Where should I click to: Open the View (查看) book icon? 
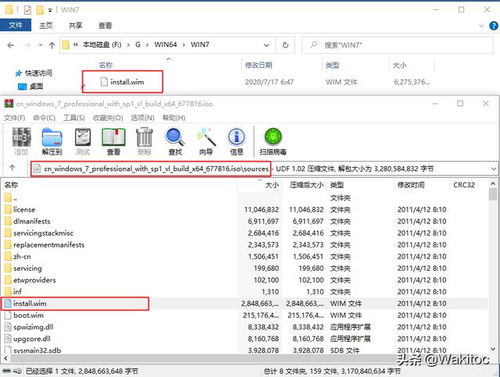(113, 141)
